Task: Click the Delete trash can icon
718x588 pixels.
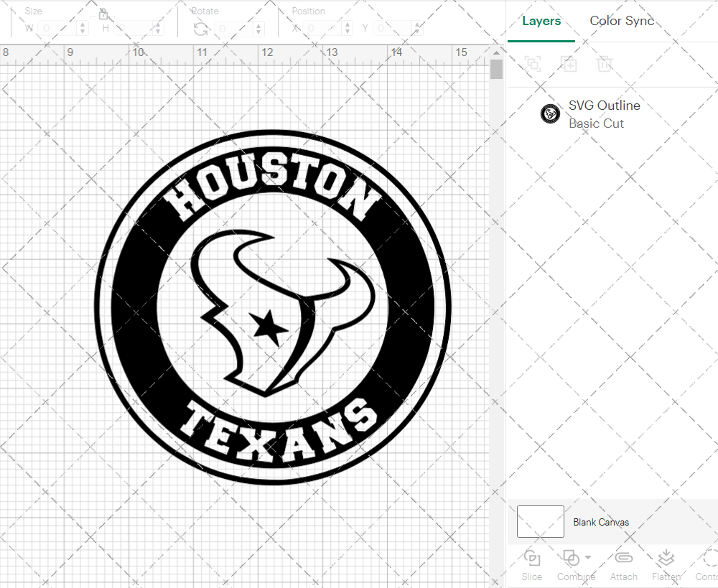Action: click(605, 64)
